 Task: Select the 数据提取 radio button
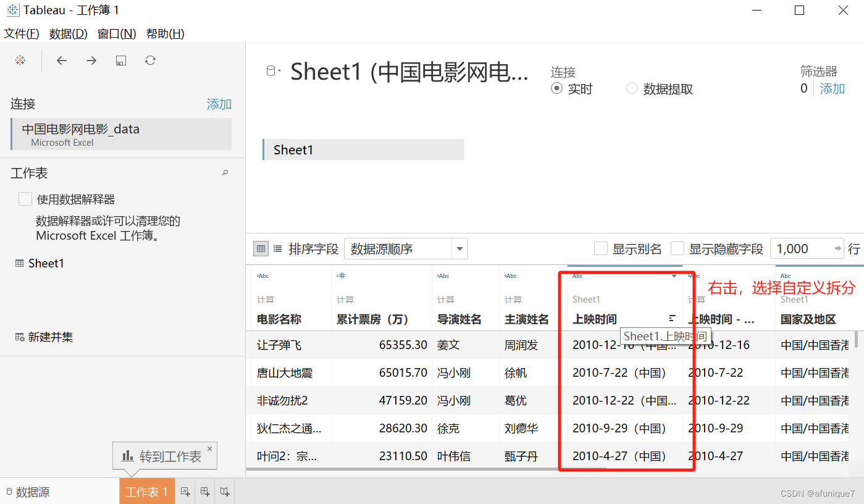coord(632,88)
